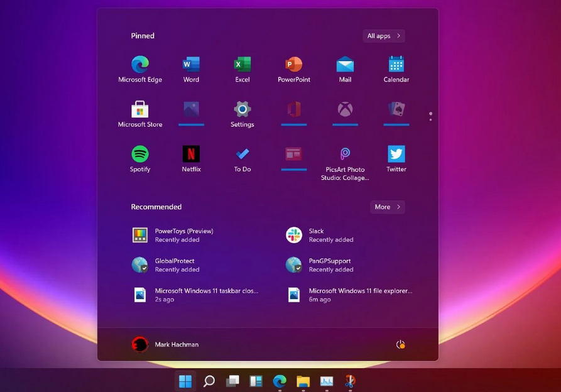Open the Excel pinned app
561x392 pixels.
tap(242, 69)
